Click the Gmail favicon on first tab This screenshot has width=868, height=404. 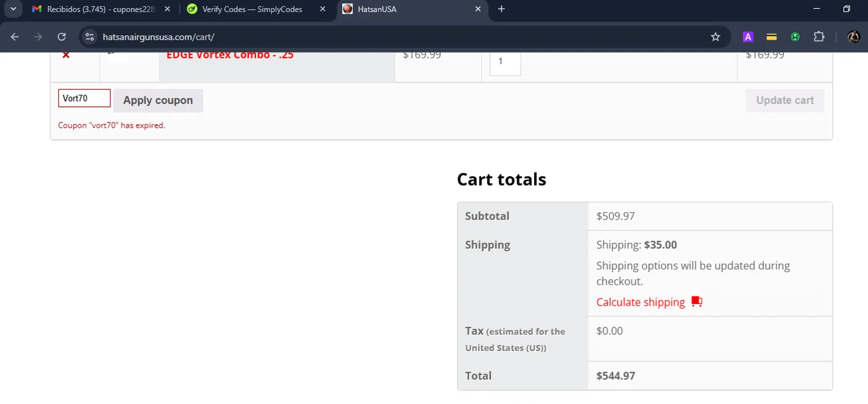coord(37,9)
